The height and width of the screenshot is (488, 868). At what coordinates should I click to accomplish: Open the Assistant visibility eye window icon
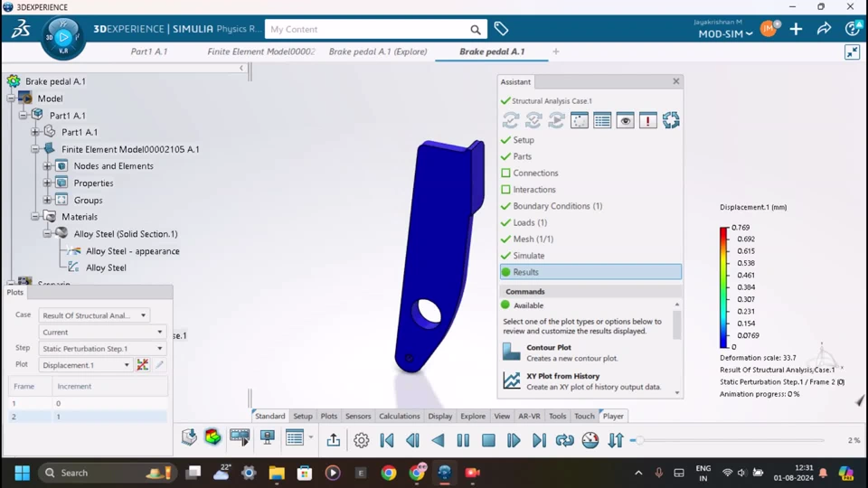click(625, 120)
